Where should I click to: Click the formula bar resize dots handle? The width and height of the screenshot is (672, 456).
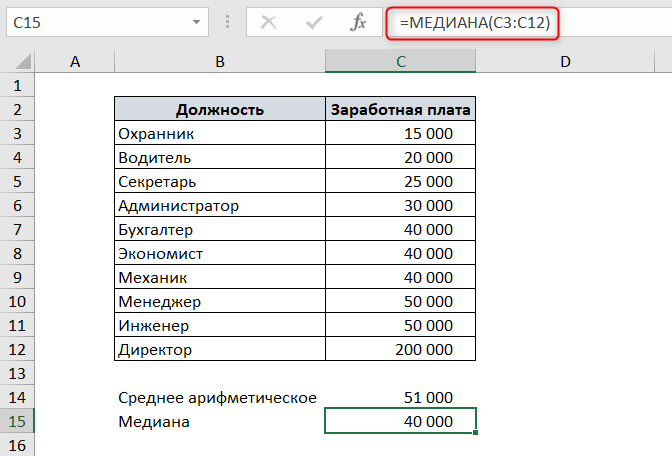click(227, 22)
